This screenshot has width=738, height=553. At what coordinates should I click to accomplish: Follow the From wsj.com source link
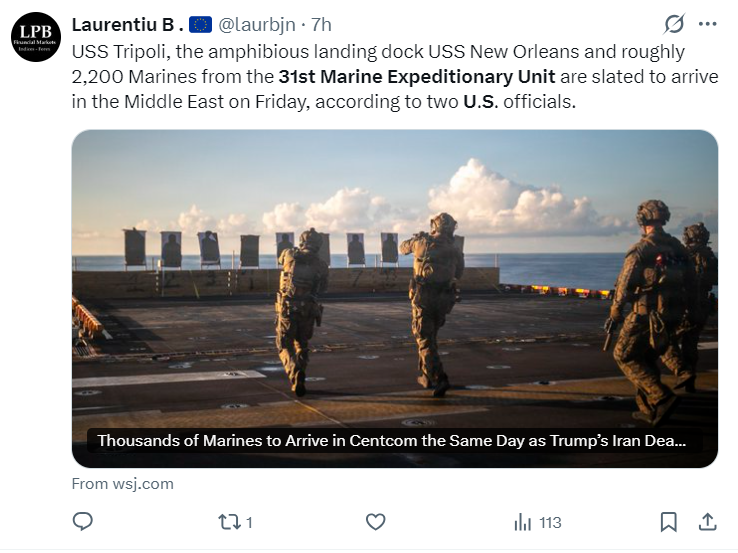[122, 484]
